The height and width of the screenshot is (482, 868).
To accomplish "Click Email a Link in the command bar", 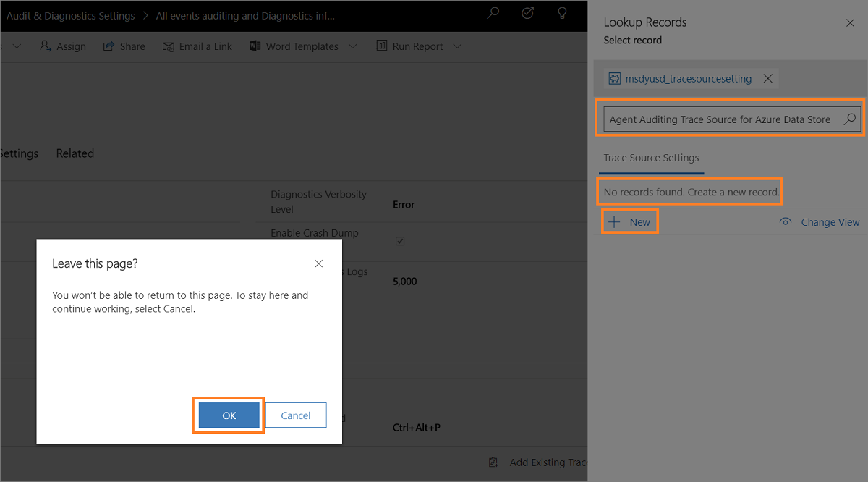I will coord(197,46).
